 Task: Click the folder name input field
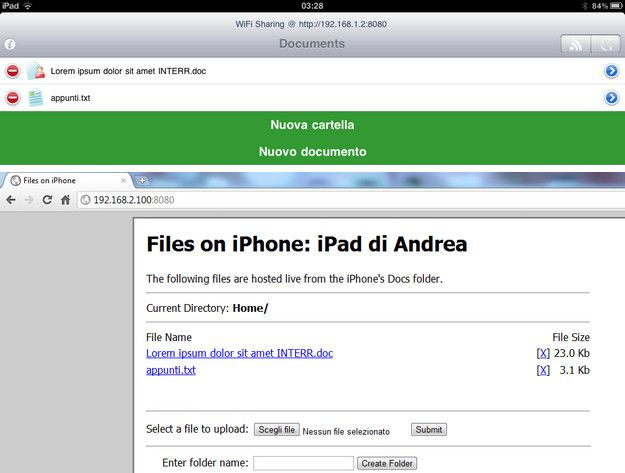tap(303, 463)
